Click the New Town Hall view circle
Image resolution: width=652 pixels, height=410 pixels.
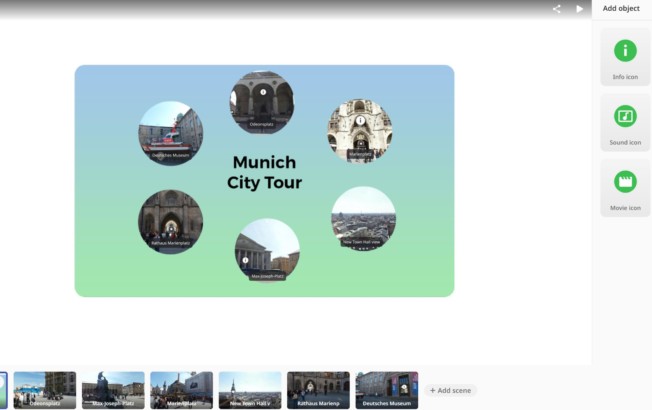coord(363,217)
